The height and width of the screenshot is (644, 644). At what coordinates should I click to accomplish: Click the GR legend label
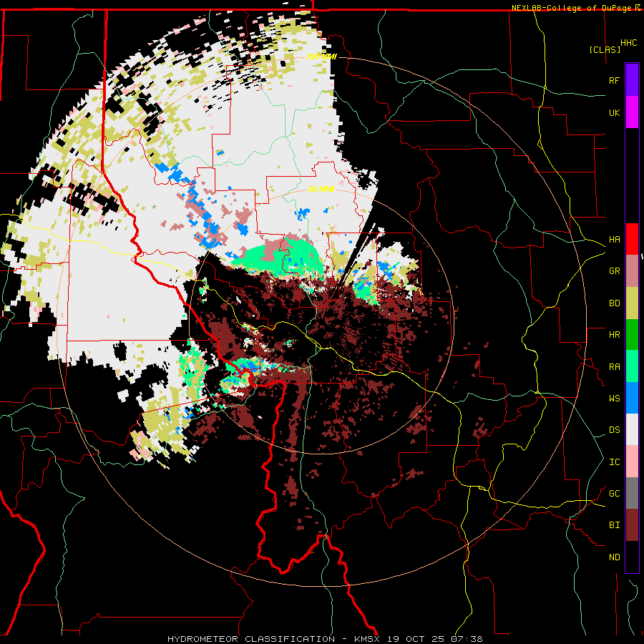(x=615, y=271)
